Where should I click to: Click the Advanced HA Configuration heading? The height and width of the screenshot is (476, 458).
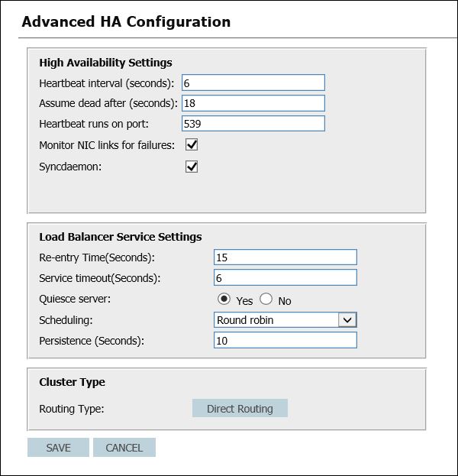(x=126, y=22)
